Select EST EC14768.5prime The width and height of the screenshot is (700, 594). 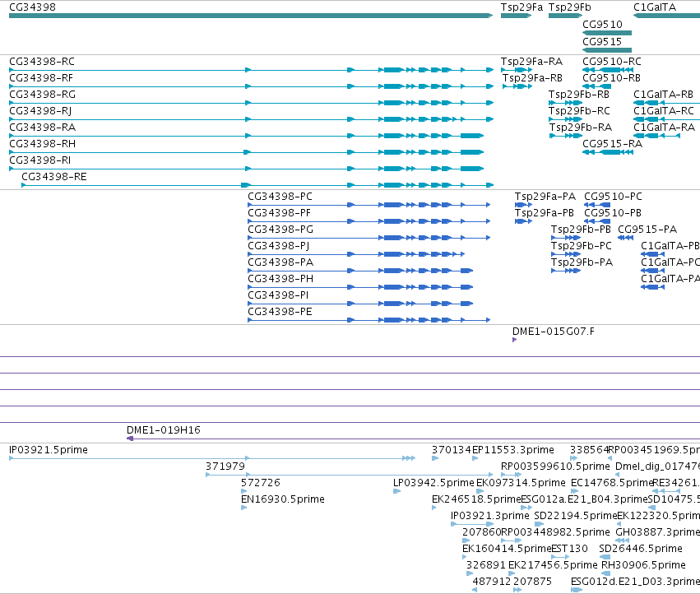(574, 491)
